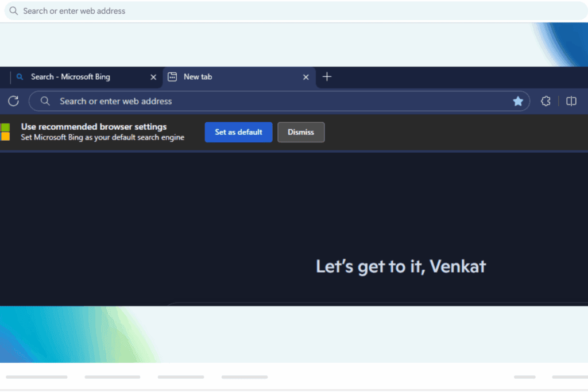Screen dimensions: 588x392
Task: Switch to the Search - Microsoft Bing tab
Action: click(x=80, y=76)
